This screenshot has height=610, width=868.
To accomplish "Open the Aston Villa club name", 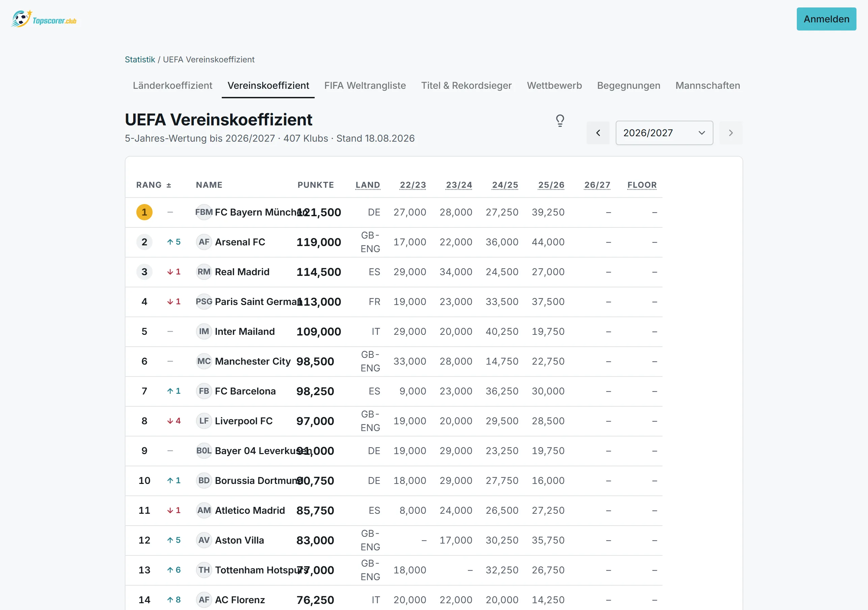I will click(x=239, y=541).
